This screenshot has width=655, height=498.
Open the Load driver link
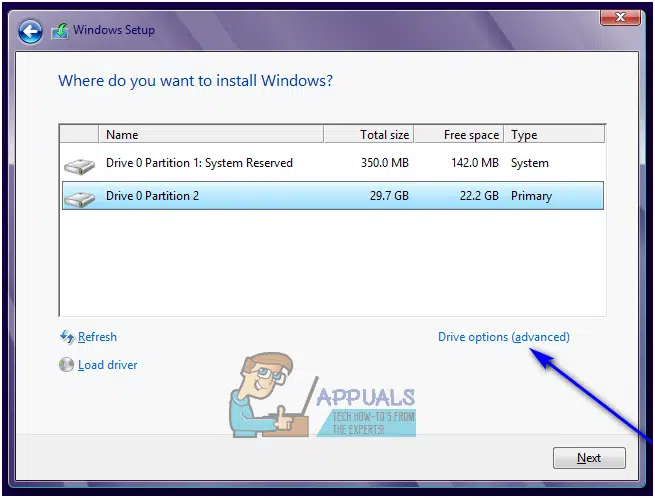click(107, 365)
